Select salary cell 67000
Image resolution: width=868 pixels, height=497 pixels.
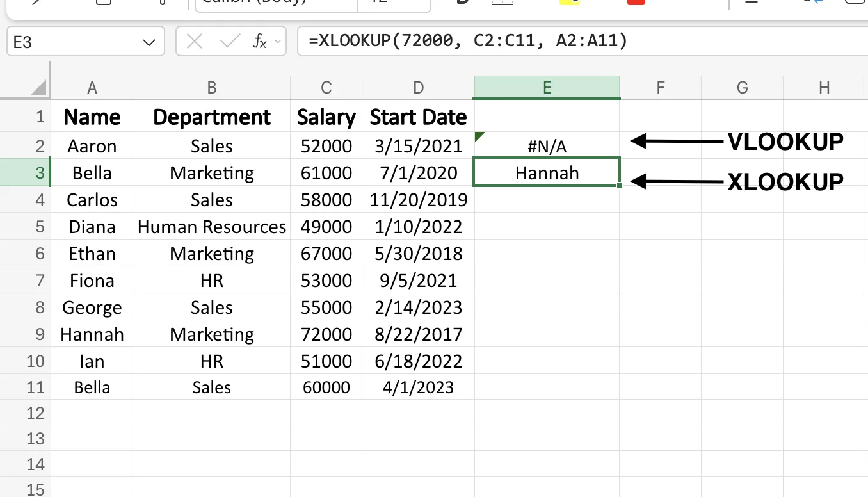tap(326, 254)
